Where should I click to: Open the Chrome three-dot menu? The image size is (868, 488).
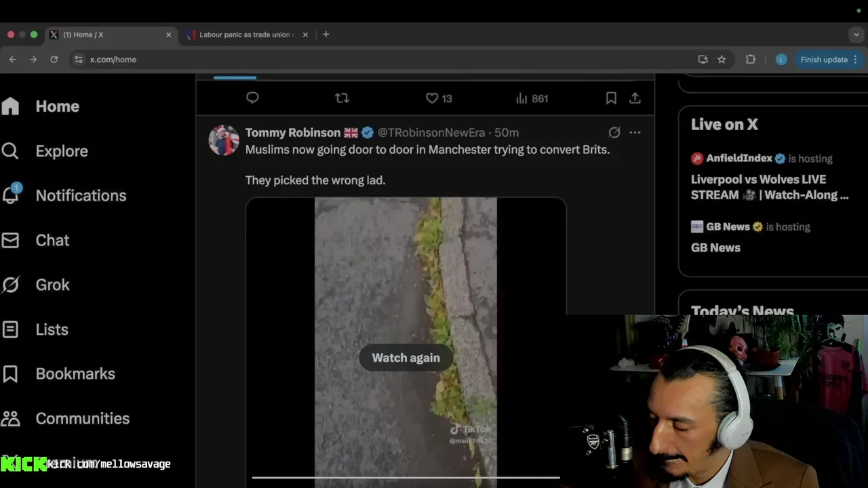pyautogui.click(x=856, y=60)
